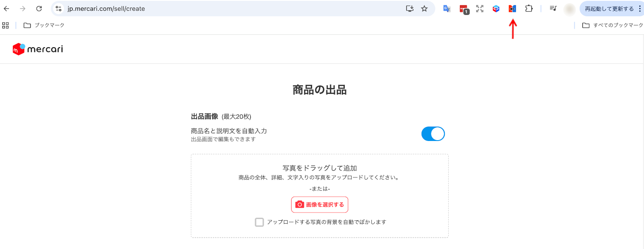Open the Extensions puzzle piece menu
This screenshot has height=249, width=644.
point(529,9)
